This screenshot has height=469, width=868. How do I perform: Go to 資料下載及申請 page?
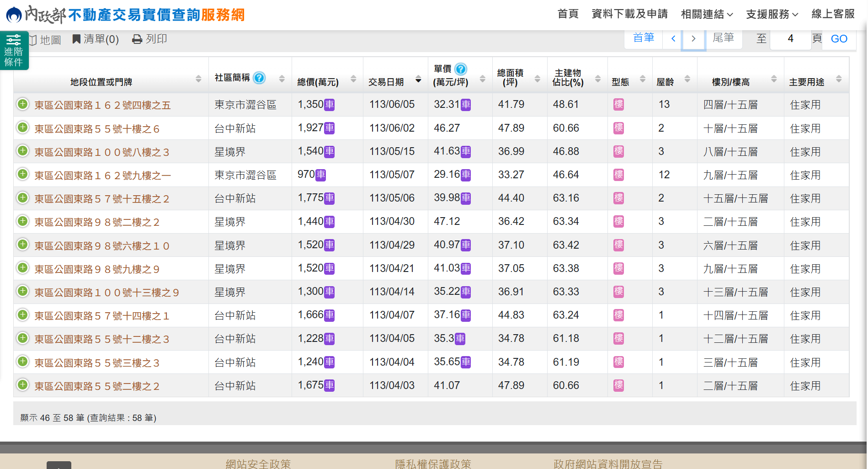click(x=629, y=14)
